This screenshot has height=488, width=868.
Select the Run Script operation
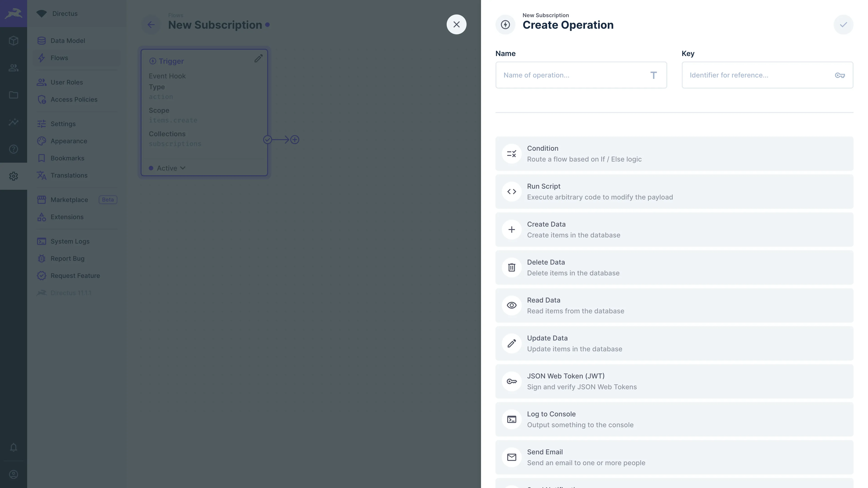(x=674, y=191)
